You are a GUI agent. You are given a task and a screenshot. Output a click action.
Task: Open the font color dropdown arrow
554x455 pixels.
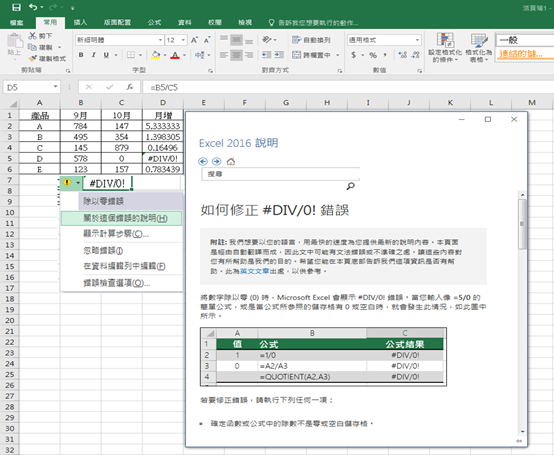click(184, 55)
